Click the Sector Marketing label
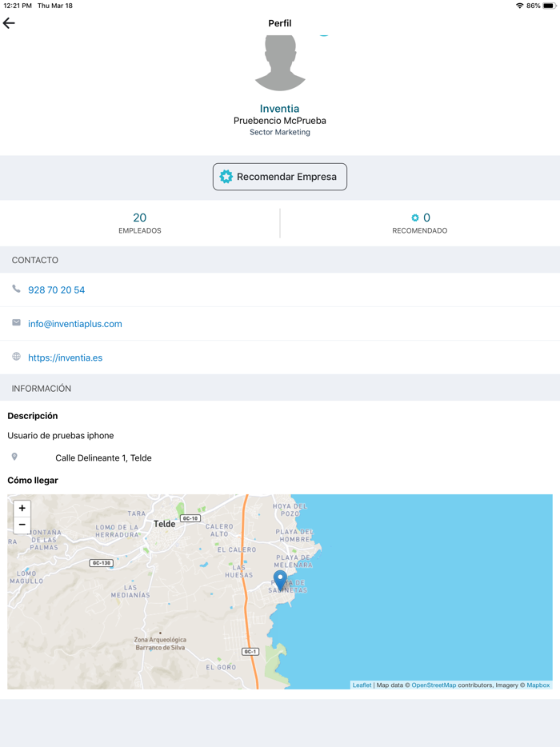 [280, 132]
